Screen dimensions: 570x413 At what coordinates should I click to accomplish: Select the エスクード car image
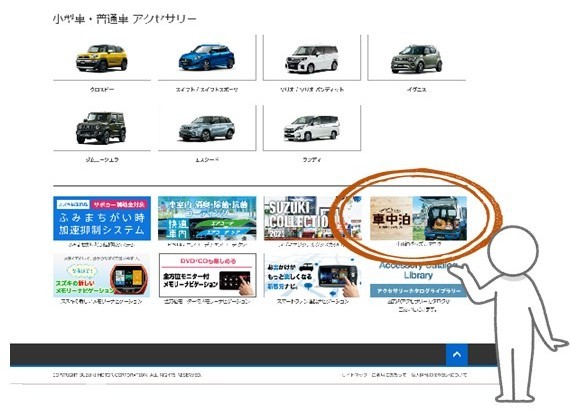[x=207, y=128]
